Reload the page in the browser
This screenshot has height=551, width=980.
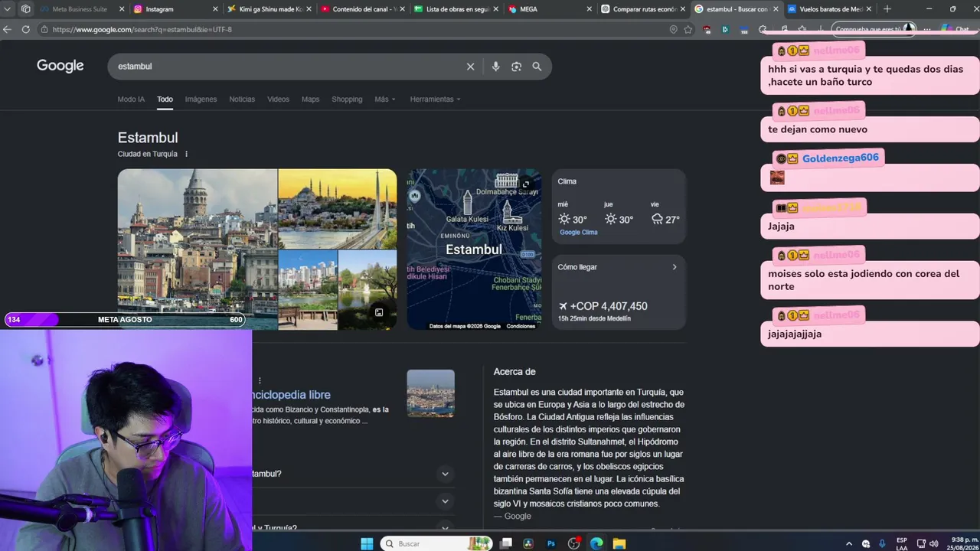tap(25, 29)
